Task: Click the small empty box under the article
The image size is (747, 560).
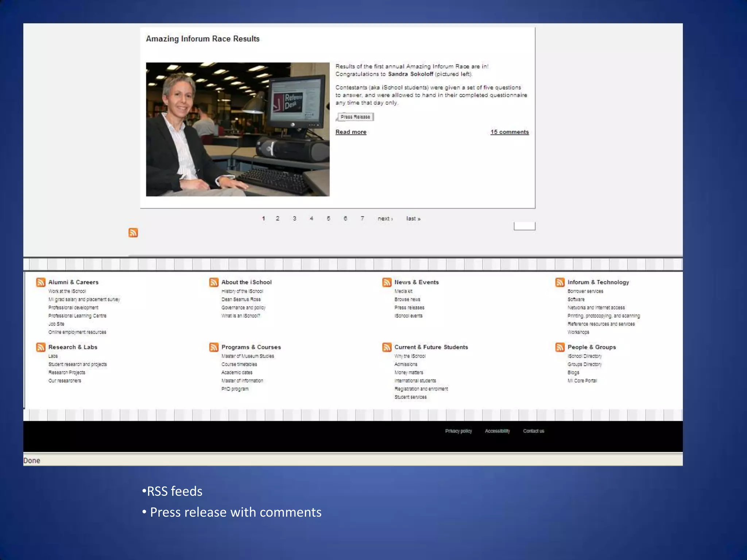Action: [x=525, y=226]
